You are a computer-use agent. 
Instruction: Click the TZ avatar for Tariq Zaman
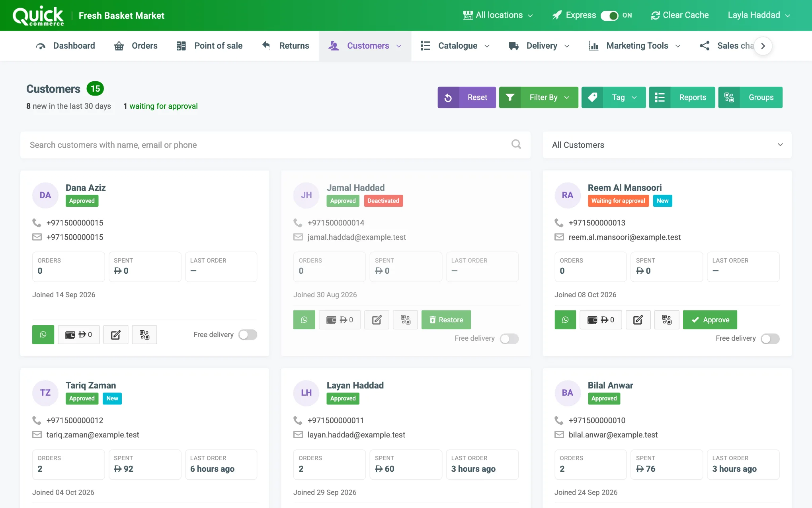point(45,393)
